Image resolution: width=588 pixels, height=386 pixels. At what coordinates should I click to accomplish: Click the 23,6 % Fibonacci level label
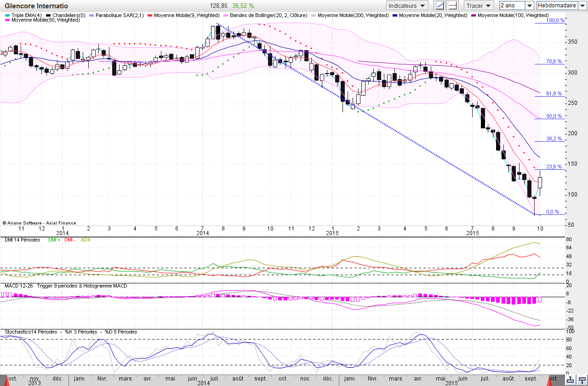554,167
